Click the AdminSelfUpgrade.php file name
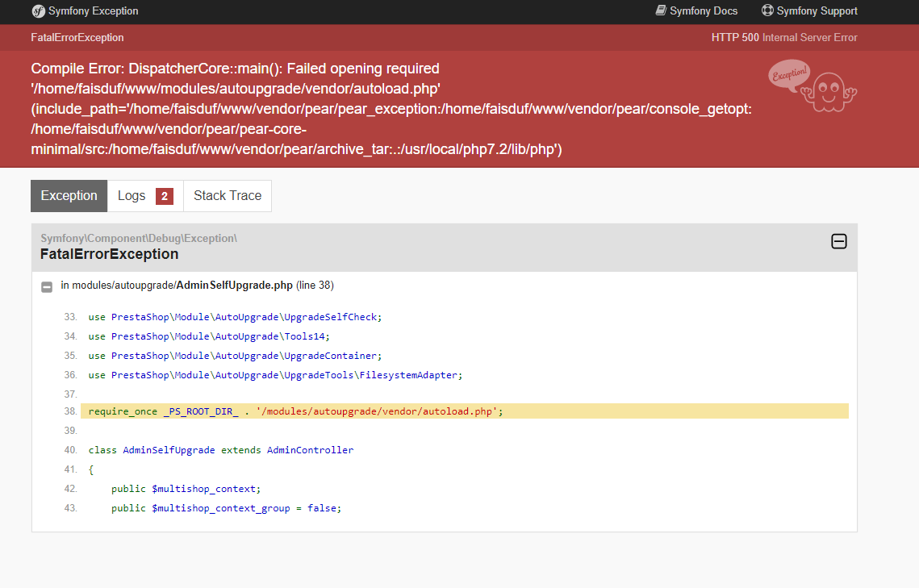This screenshot has width=919, height=588. [235, 286]
